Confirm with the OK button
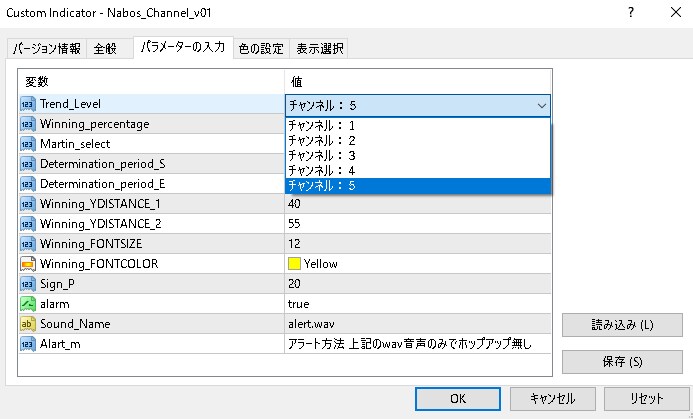 [x=458, y=399]
